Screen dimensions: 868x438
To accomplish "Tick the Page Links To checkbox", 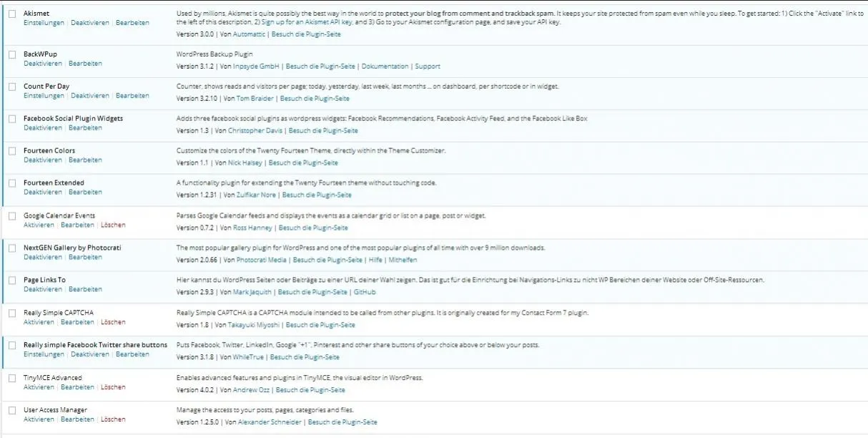I will [12, 281].
